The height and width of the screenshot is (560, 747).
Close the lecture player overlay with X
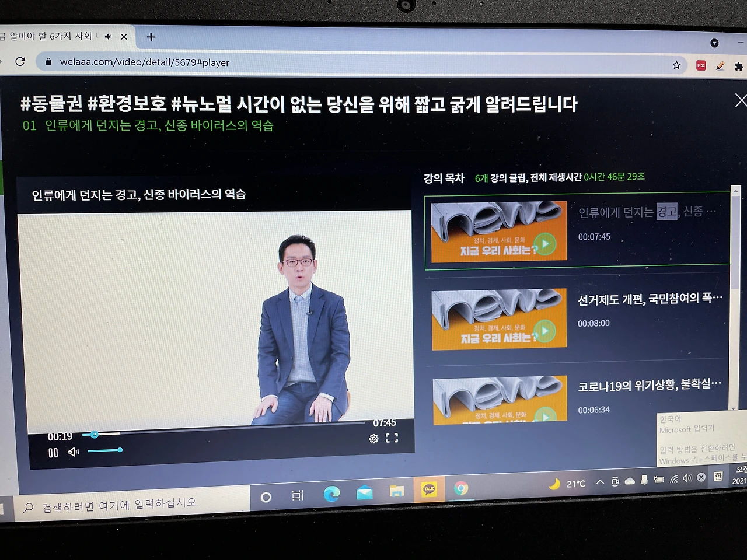pyautogui.click(x=741, y=100)
